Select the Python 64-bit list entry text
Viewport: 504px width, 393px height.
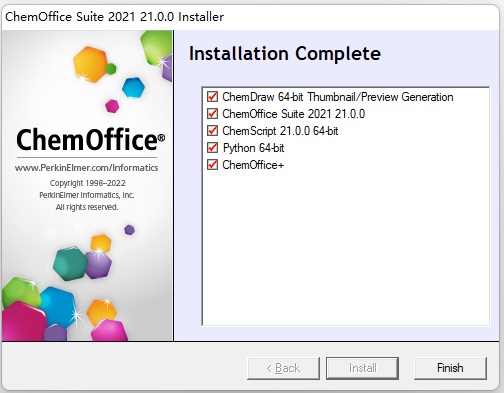click(x=253, y=148)
